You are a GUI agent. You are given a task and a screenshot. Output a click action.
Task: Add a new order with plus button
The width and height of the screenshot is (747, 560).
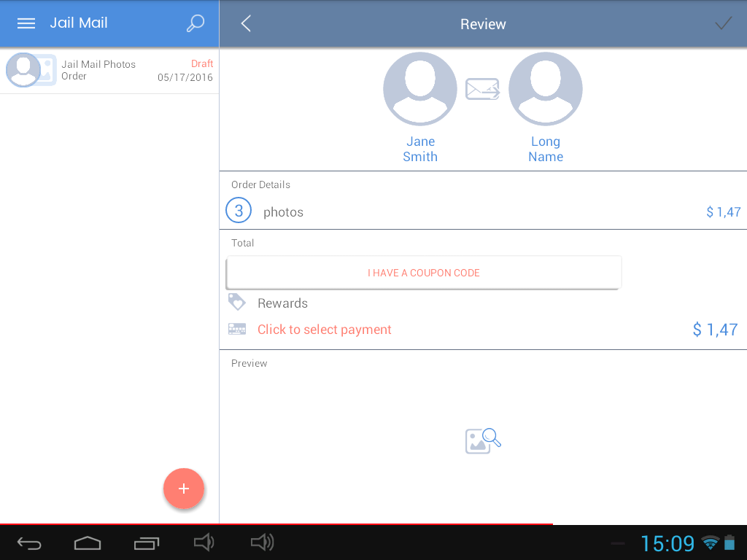pyautogui.click(x=184, y=489)
